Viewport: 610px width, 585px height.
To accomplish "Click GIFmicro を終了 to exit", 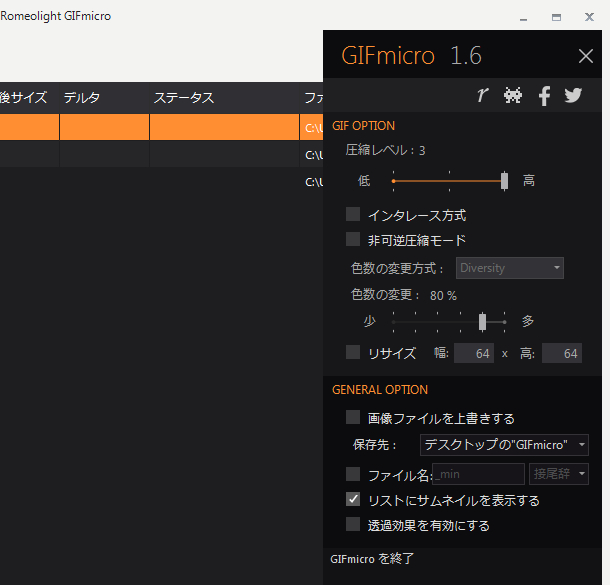I will pyautogui.click(x=372, y=559).
